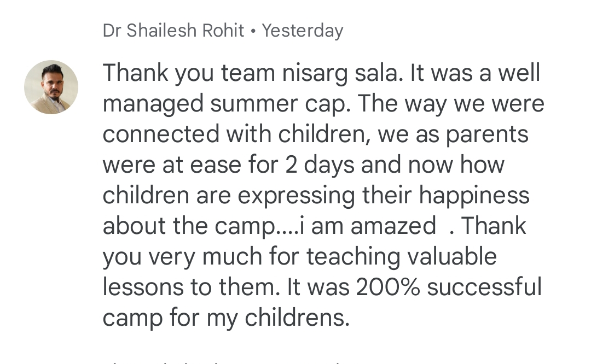Select the '200%' figure in the review
This screenshot has height=364, width=591.
(388, 287)
